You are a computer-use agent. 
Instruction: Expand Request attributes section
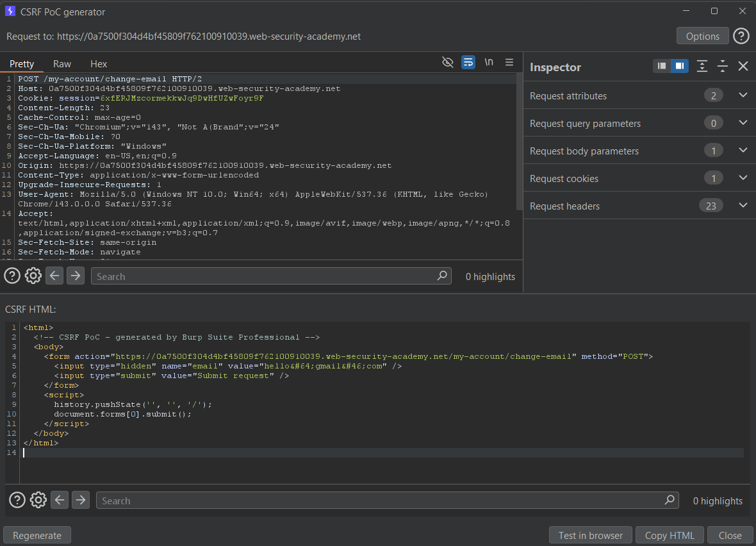click(x=639, y=95)
